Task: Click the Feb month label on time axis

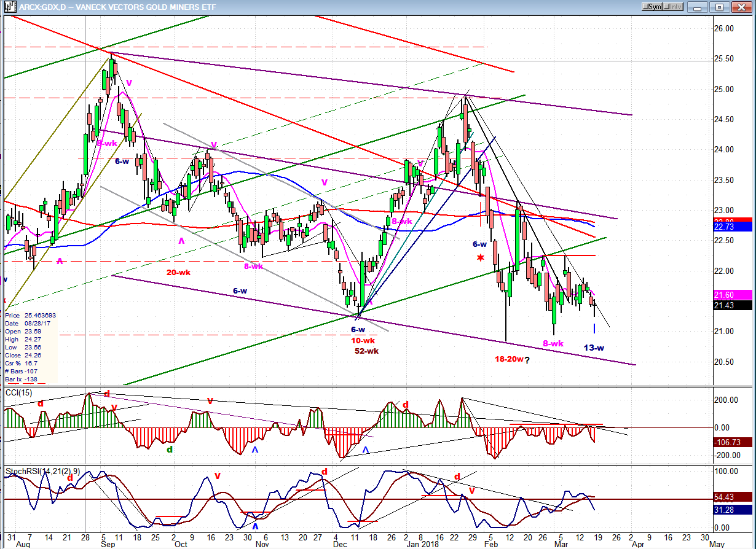Action: pyautogui.click(x=490, y=544)
